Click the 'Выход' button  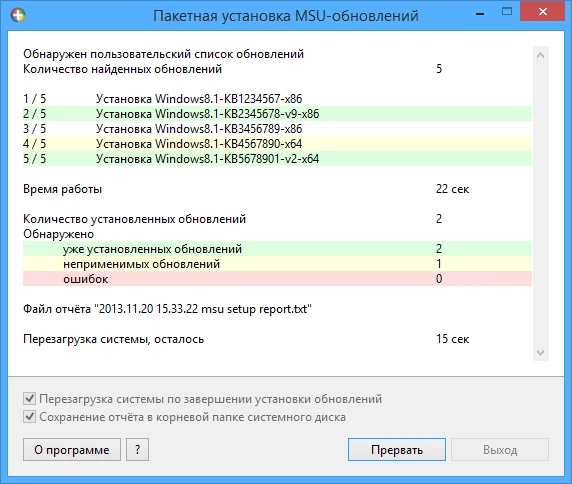[x=500, y=450]
